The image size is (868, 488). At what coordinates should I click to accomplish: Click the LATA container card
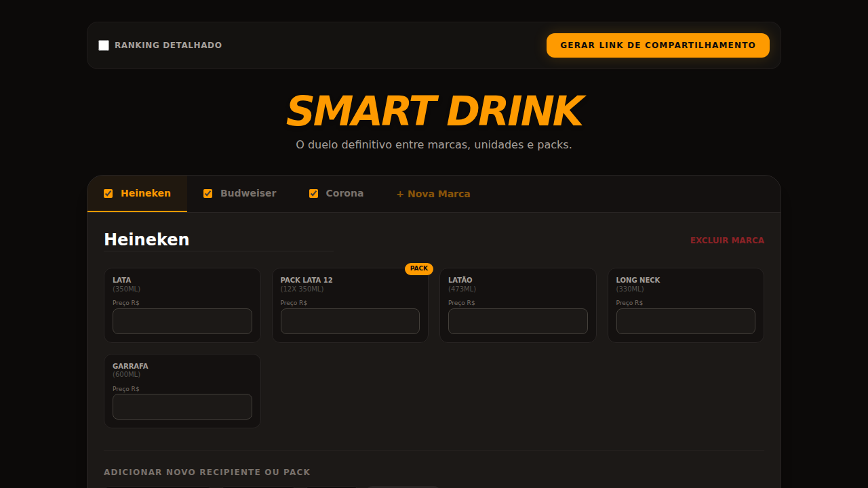[x=182, y=285]
